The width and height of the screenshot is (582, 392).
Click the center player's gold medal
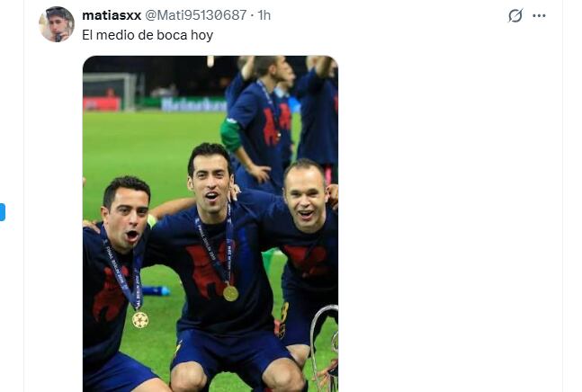click(230, 293)
